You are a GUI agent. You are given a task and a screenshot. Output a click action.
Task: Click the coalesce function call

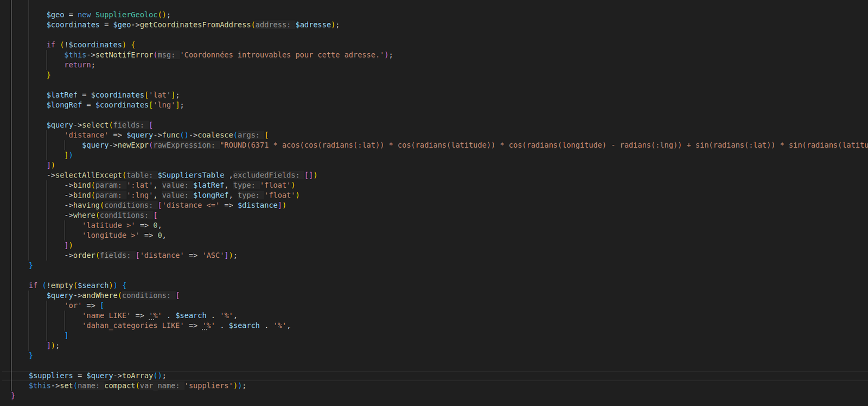215,135
